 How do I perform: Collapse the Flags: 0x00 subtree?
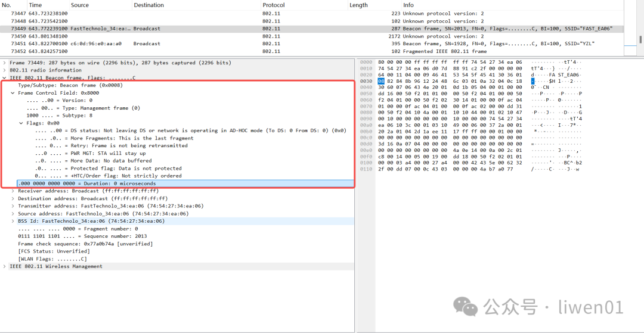coord(21,123)
